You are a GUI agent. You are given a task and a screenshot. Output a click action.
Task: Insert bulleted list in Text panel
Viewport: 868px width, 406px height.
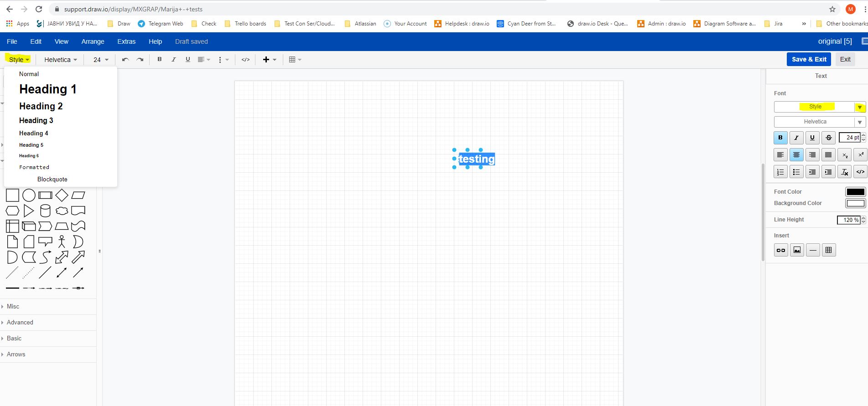[x=796, y=172]
